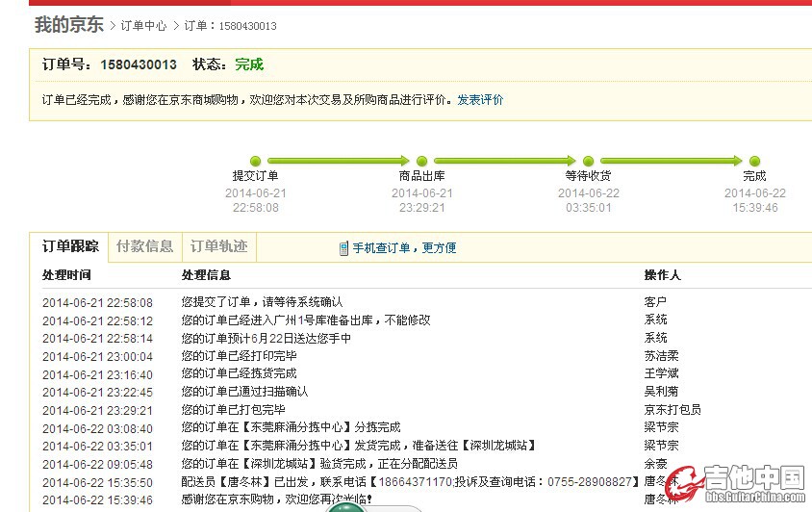Click order number 1580430013 in status box
This screenshot has width=812, height=512.
coord(139,64)
